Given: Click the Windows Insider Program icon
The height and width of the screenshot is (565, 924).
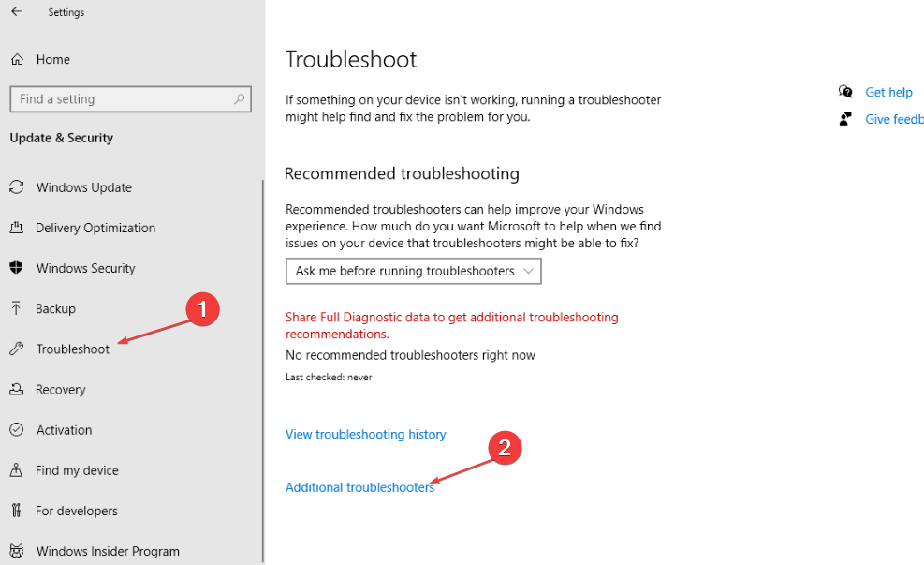Looking at the screenshot, I should [x=17, y=551].
